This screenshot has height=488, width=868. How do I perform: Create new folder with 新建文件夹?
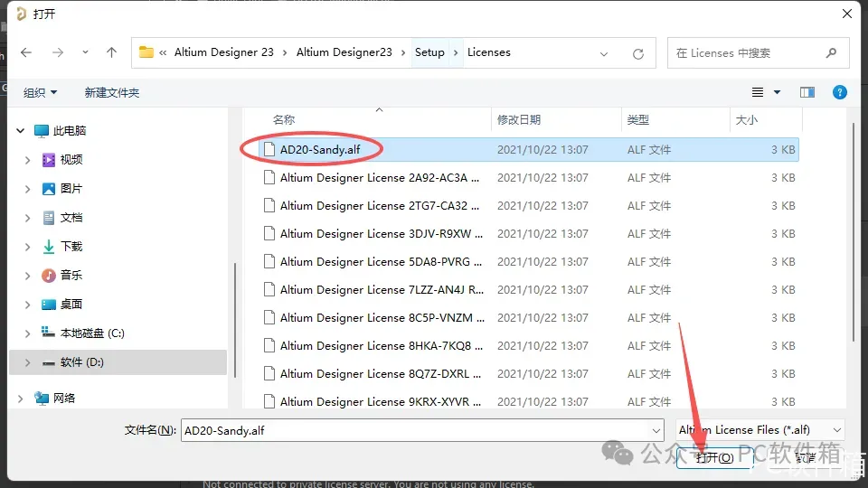pyautogui.click(x=112, y=92)
